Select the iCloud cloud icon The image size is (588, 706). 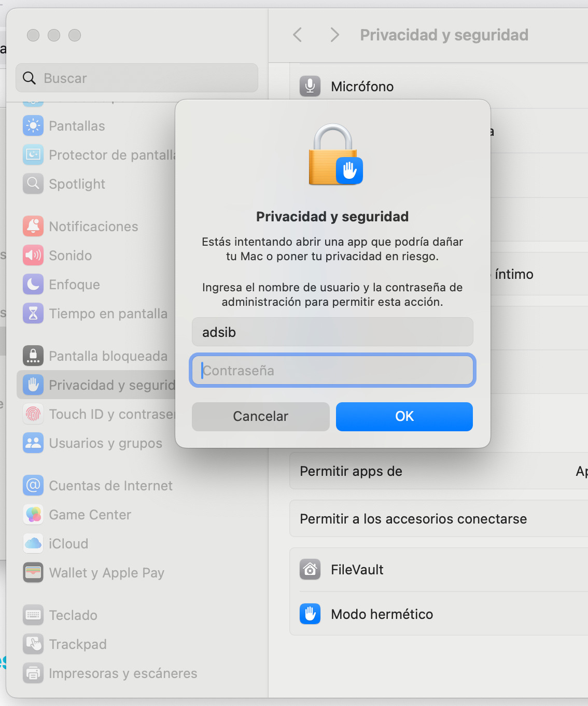33,544
